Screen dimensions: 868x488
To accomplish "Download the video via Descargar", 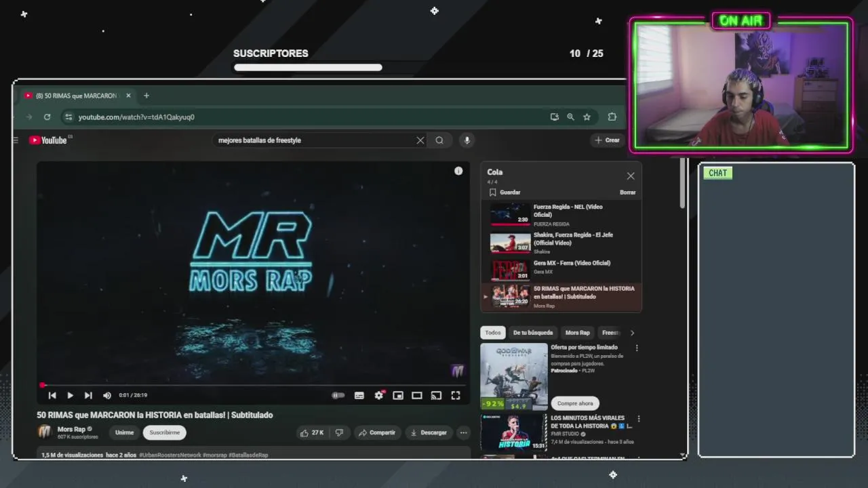I will pos(429,432).
